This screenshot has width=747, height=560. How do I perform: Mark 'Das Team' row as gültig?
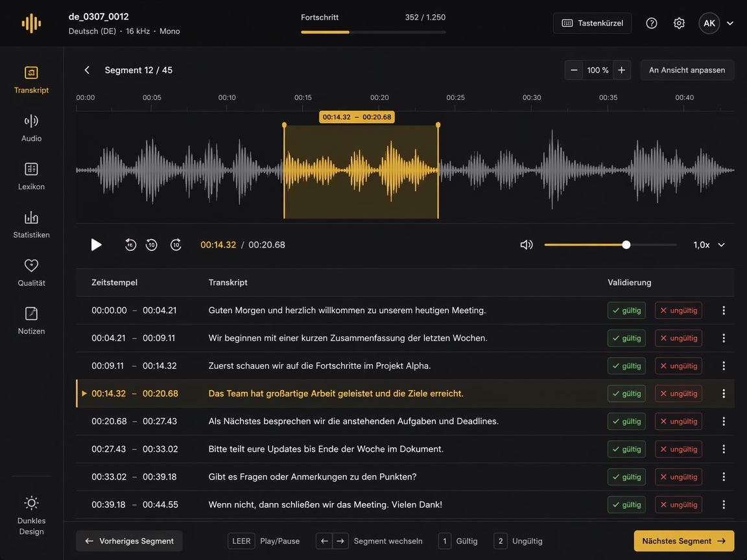(x=626, y=393)
